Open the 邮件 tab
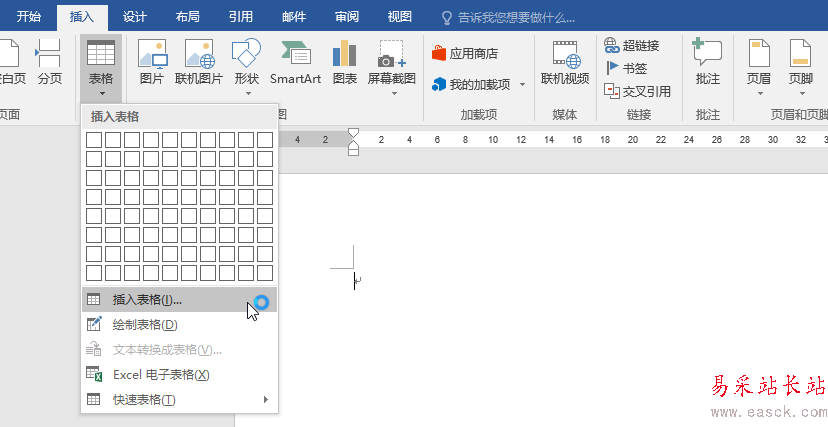This screenshot has width=828, height=427. 294,16
